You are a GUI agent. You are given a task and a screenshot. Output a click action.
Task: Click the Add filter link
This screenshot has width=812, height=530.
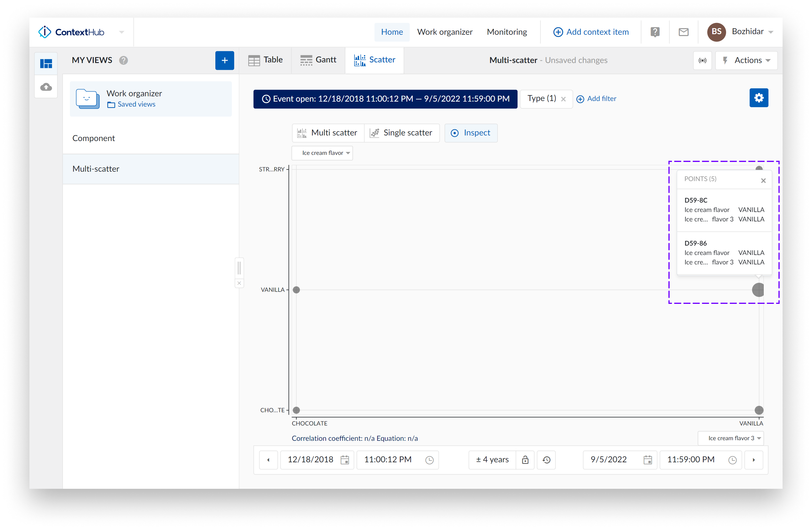(596, 99)
